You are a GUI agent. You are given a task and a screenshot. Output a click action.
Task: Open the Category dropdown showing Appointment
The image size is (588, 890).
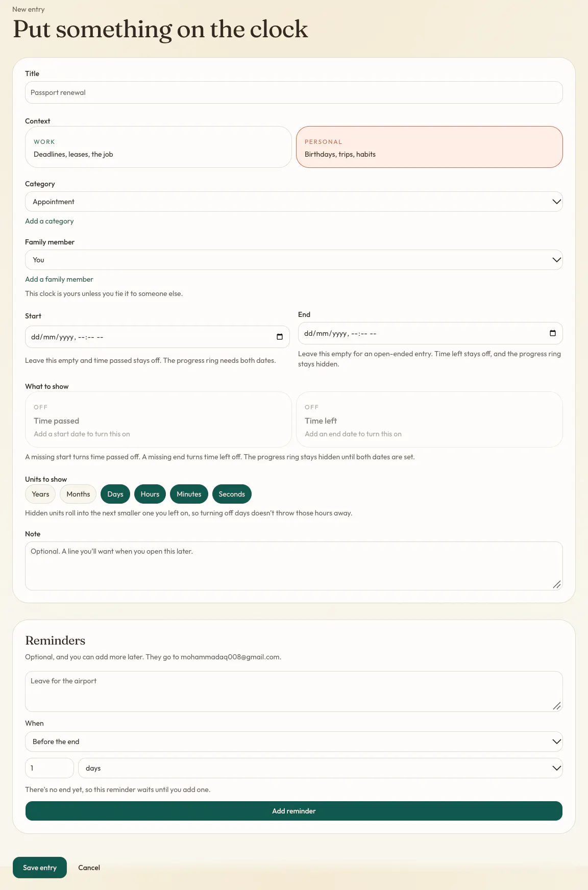coord(294,202)
